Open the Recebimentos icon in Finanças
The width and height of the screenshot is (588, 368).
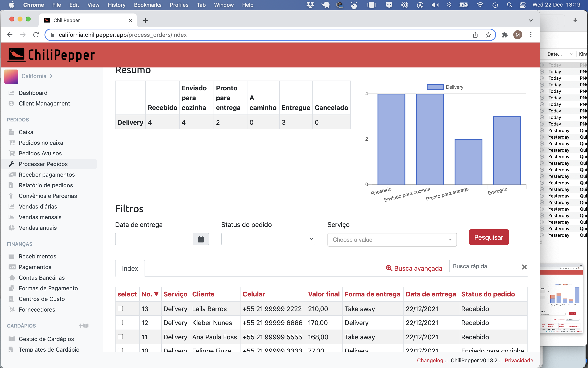[11, 256]
